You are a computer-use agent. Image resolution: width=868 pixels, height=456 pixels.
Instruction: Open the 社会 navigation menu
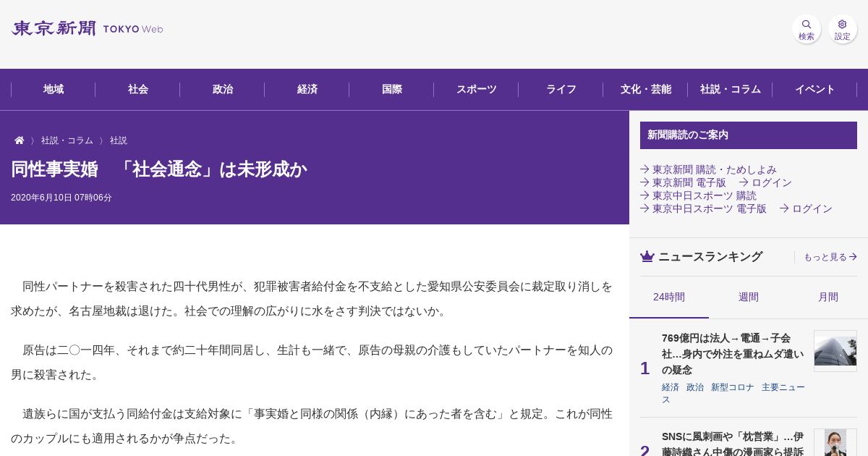(138, 89)
